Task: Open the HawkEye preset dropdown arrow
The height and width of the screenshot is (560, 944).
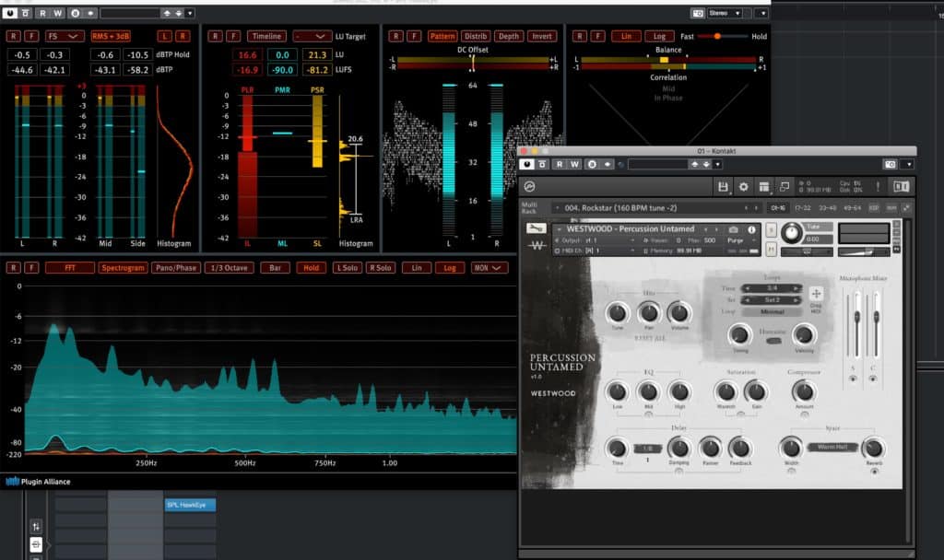Action: point(190,13)
